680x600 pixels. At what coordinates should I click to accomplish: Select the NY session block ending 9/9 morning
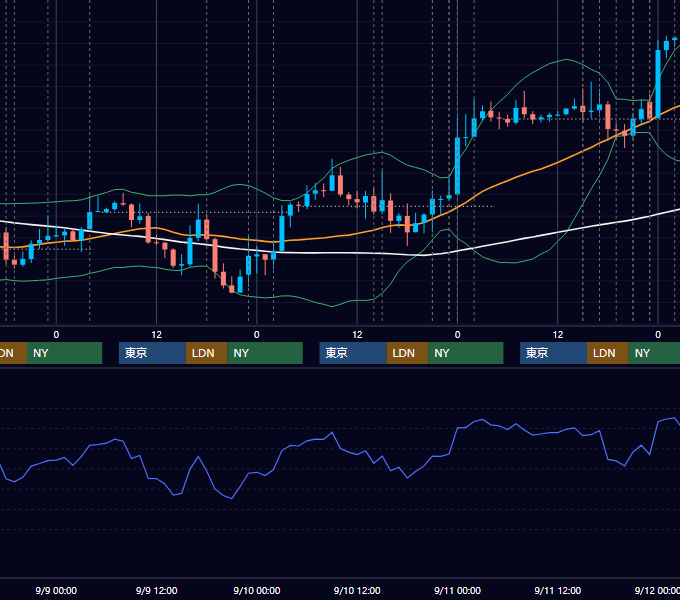pos(64,353)
